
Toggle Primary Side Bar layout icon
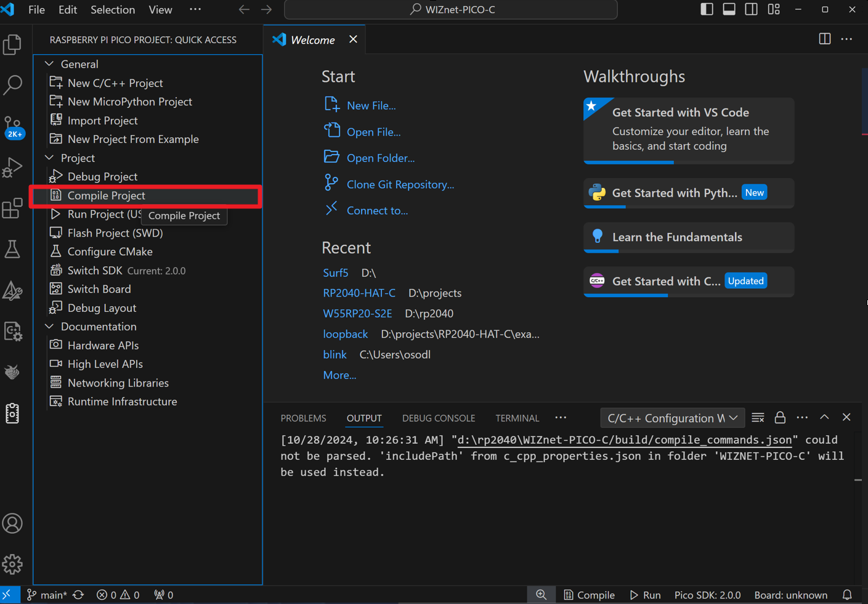[x=707, y=9]
